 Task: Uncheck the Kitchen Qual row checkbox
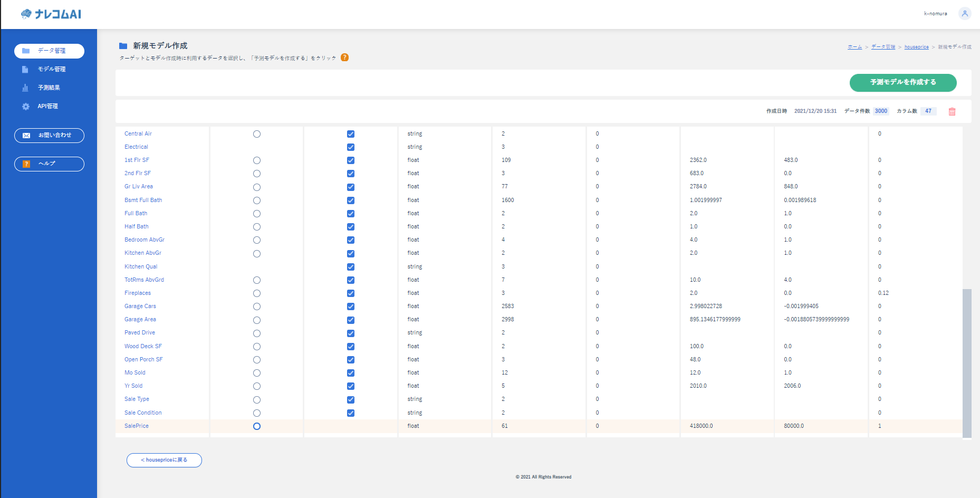[x=351, y=267]
